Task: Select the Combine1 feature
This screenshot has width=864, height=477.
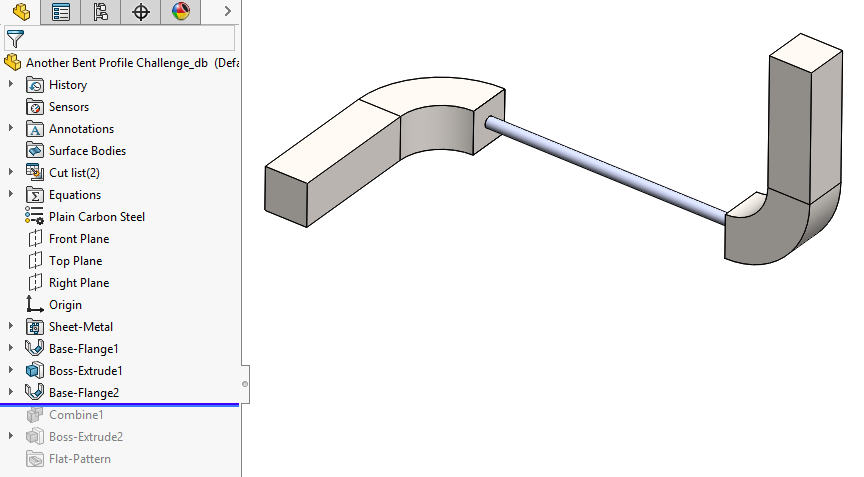Action: [x=76, y=415]
